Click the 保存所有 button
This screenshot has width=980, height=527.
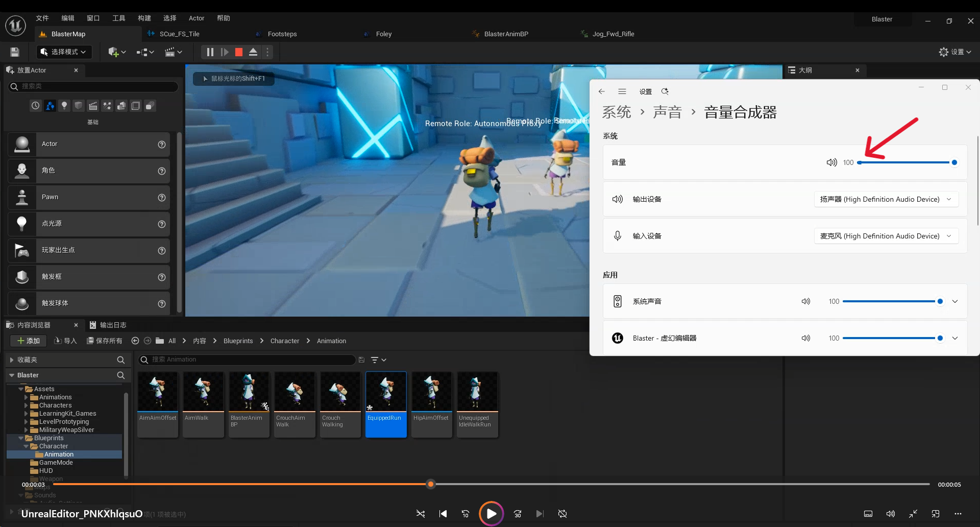pos(105,341)
